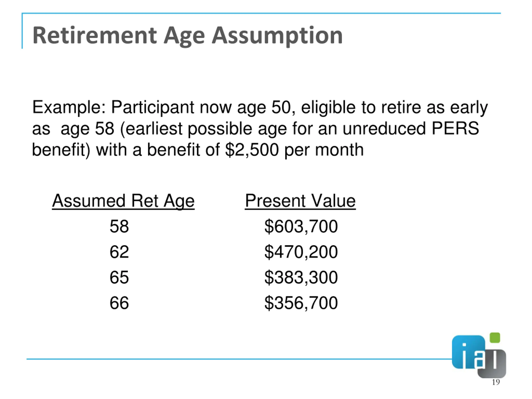Screen dimensions: 532x399
Task: Click the $383,300 present value
Action: 301,278
